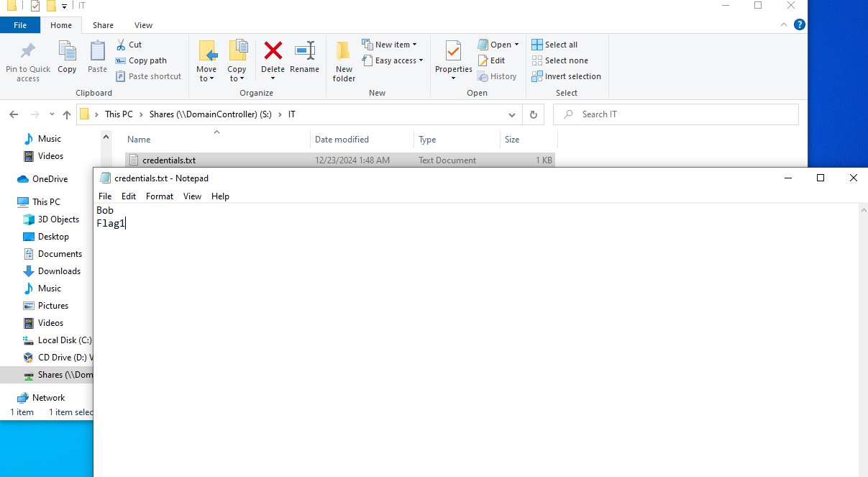
Task: Open the Explorer Help question mark icon
Action: [799, 24]
